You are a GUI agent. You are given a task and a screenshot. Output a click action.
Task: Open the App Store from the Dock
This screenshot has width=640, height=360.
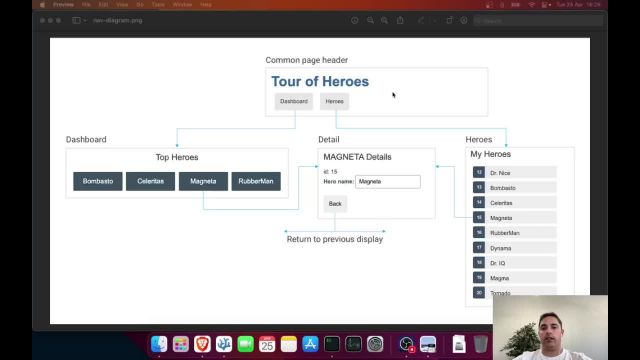tap(310, 344)
